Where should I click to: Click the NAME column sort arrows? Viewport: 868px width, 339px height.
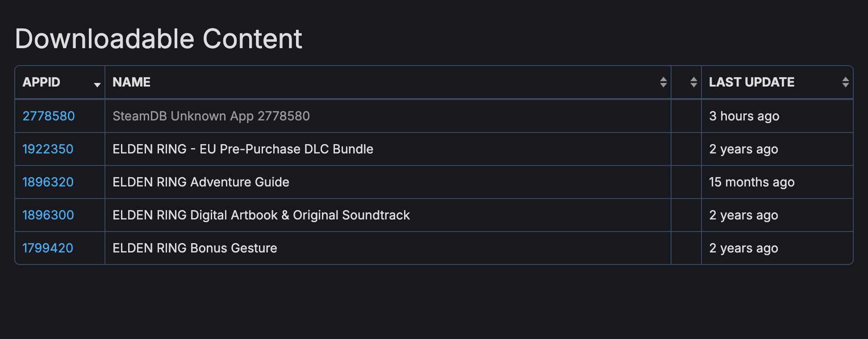[x=663, y=82]
